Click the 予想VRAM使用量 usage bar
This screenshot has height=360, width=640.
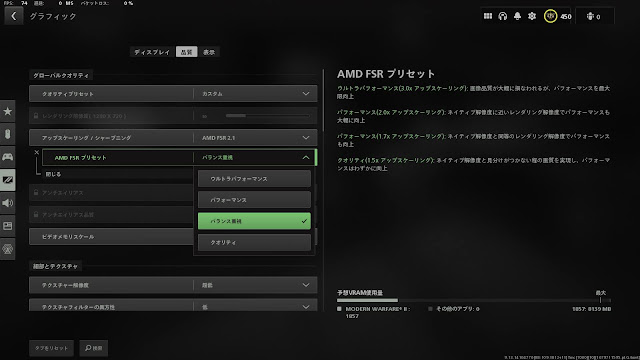point(474,300)
